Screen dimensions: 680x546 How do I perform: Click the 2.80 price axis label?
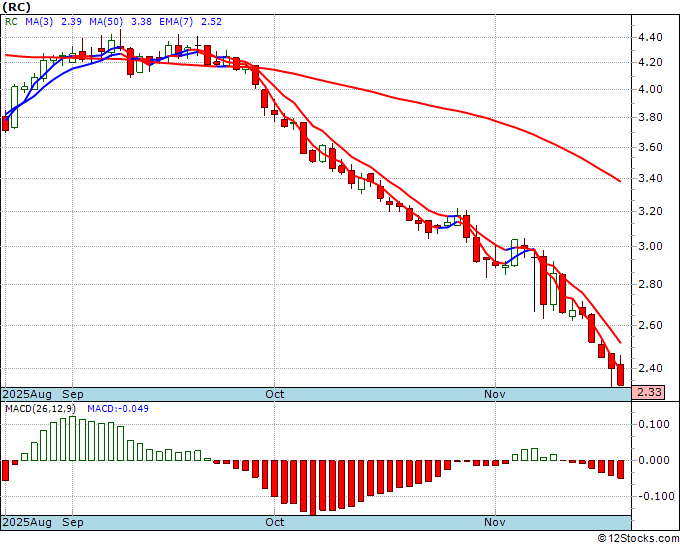tap(650, 284)
